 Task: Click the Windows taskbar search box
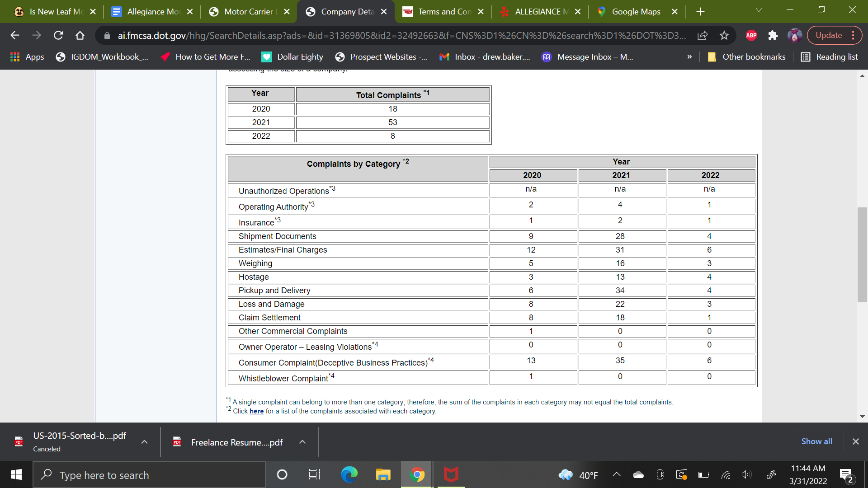[149, 475]
